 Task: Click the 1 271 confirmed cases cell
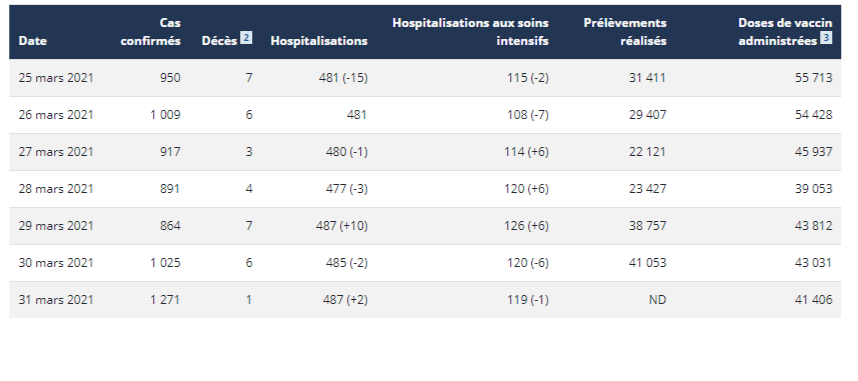point(165,300)
